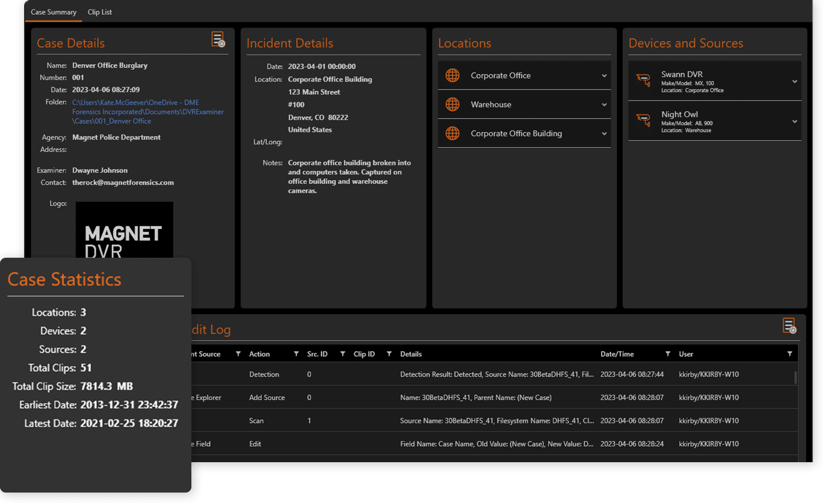Switch to the Clip List tab
Screen dimensions: 824x504
[100, 12]
